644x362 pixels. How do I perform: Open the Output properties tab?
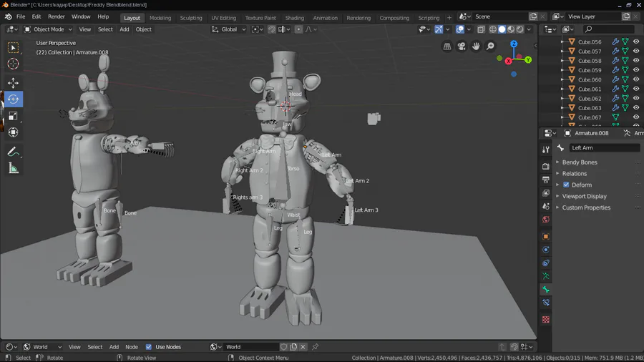coord(546,180)
